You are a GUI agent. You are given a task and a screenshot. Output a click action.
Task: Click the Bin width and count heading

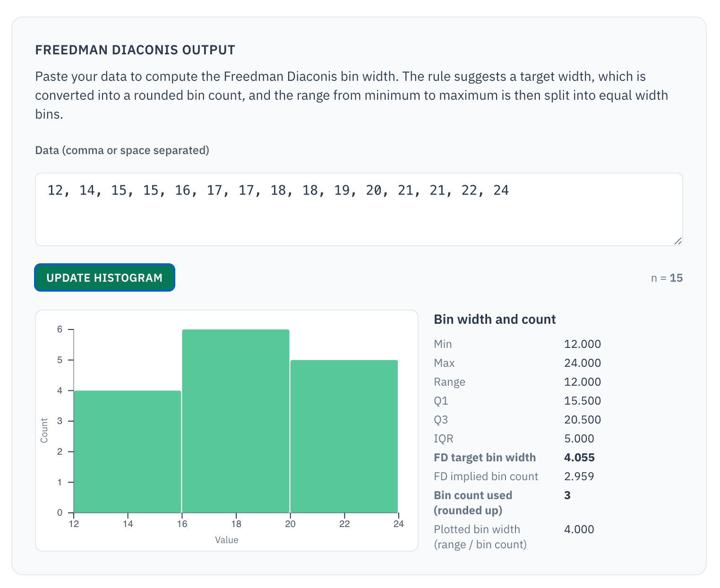(495, 319)
